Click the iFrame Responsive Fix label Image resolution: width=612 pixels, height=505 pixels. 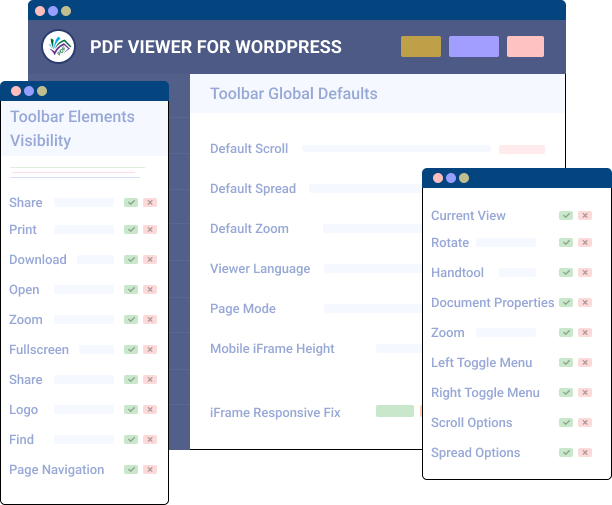click(x=275, y=413)
